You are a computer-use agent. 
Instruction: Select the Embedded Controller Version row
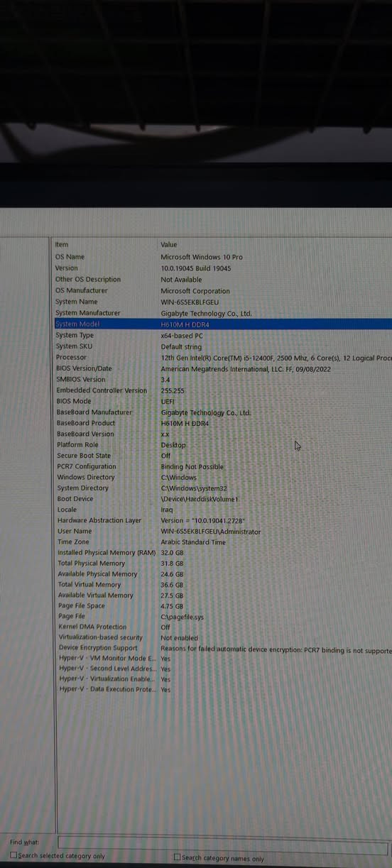tap(222, 390)
